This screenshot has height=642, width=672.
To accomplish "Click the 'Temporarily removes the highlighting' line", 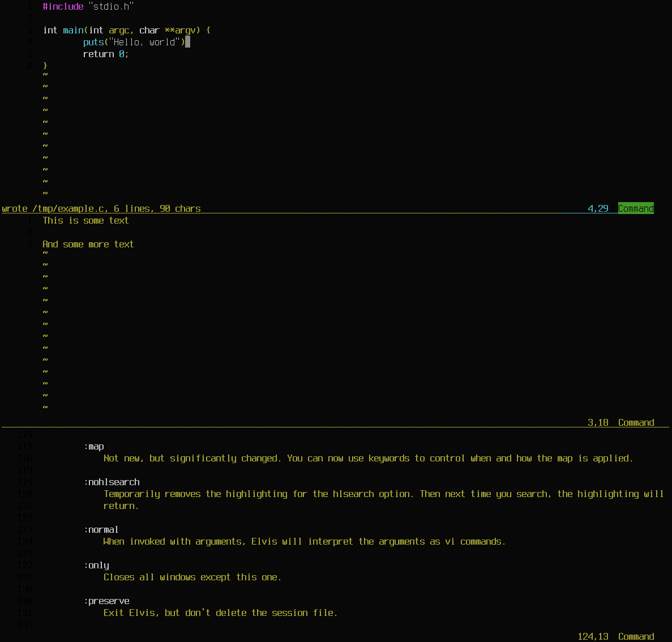I will point(384,494).
